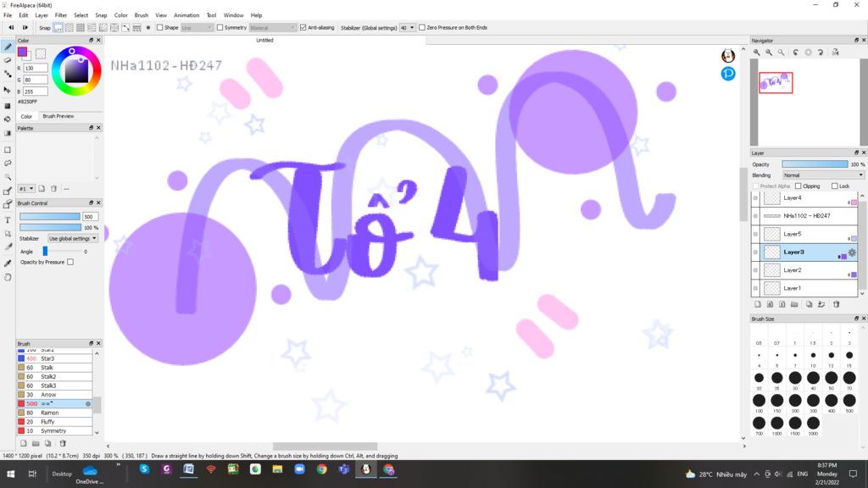This screenshot has height=488, width=868.
Task: Open the palette #1 dropdown
Action: [x=26, y=189]
